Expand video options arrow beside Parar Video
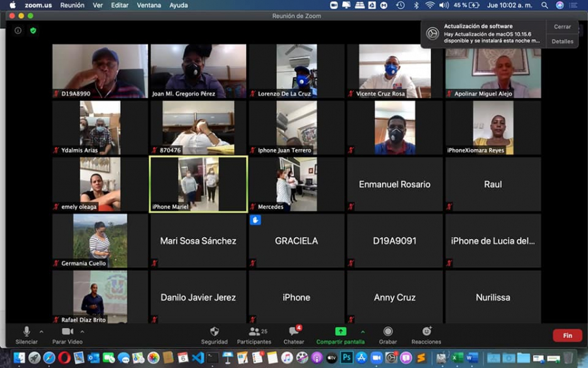 point(82,331)
